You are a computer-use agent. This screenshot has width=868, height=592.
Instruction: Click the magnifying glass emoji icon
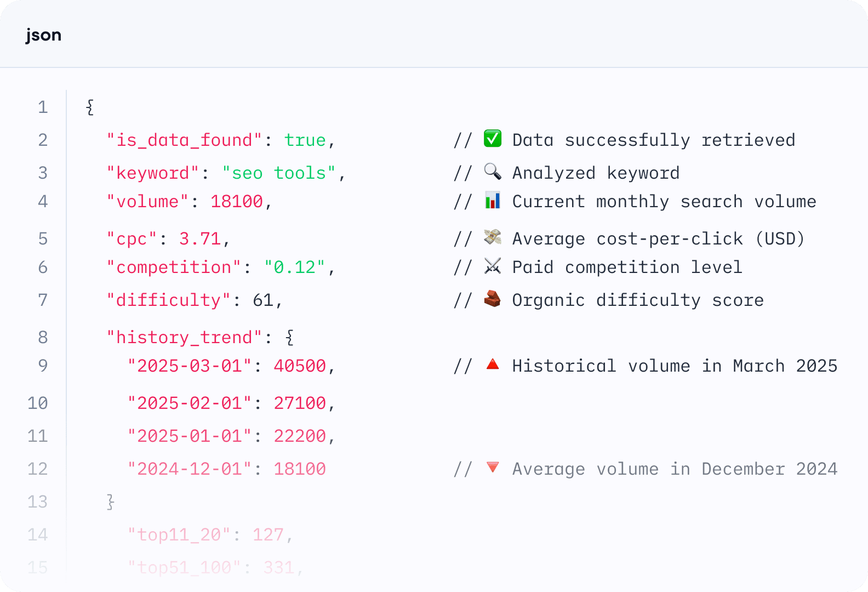[493, 172]
